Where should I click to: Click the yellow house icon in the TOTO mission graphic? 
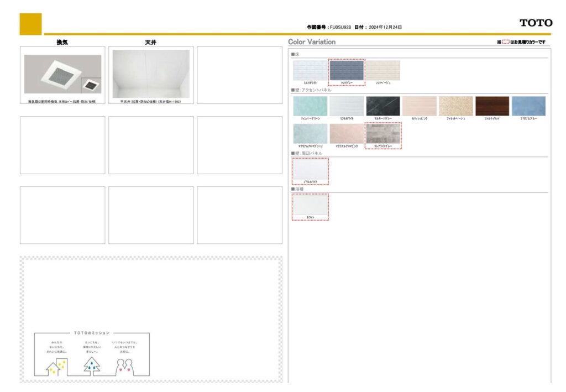tap(56, 366)
